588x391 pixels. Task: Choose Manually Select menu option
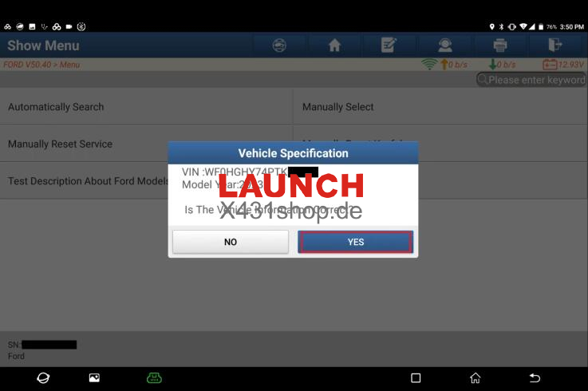(x=338, y=107)
